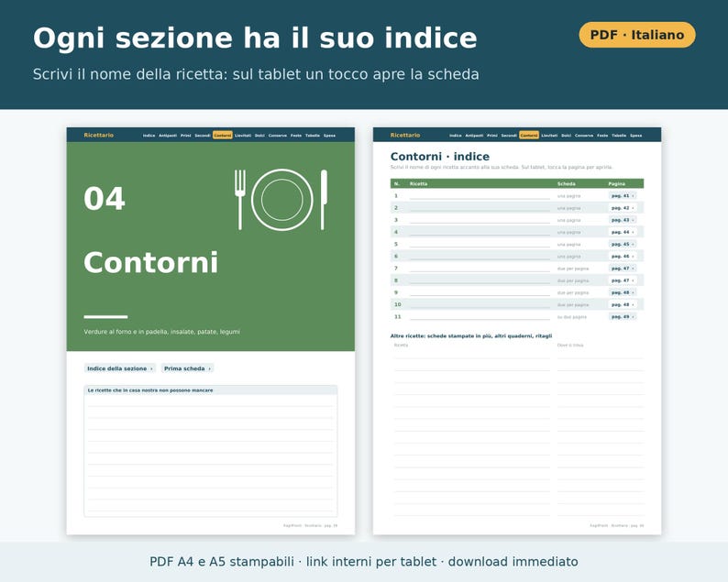Viewport: 728px width, 582px height.
Task: Open pag. 48 link in row 9
Action: [623, 292]
